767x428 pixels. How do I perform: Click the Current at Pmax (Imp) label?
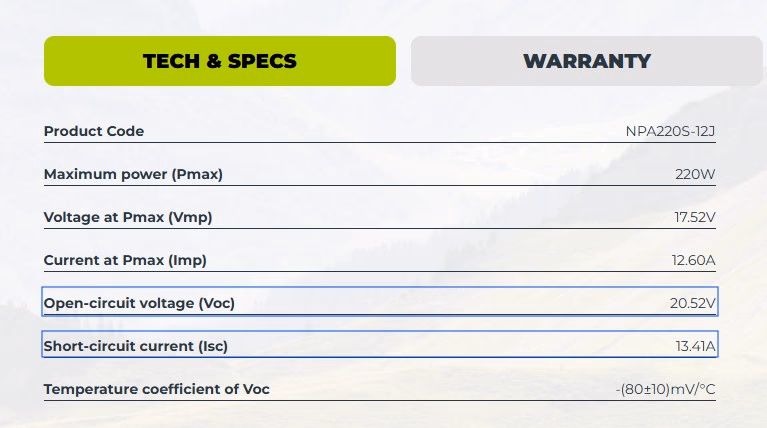(x=125, y=260)
